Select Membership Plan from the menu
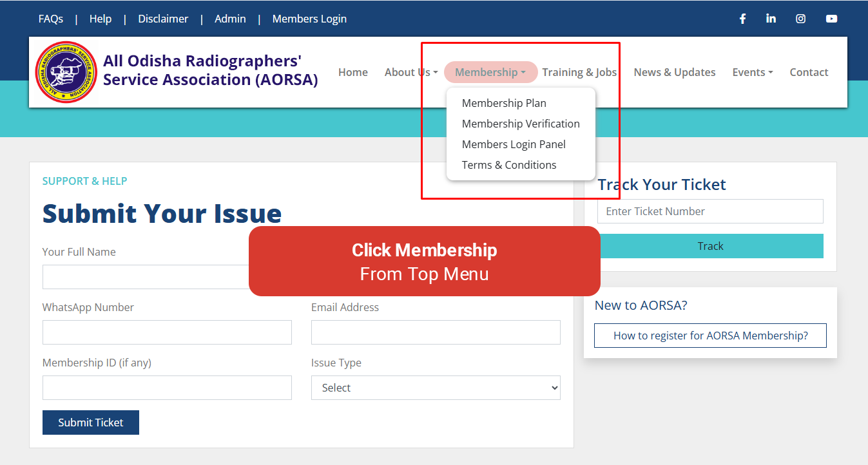The height and width of the screenshot is (465, 868). (x=504, y=103)
